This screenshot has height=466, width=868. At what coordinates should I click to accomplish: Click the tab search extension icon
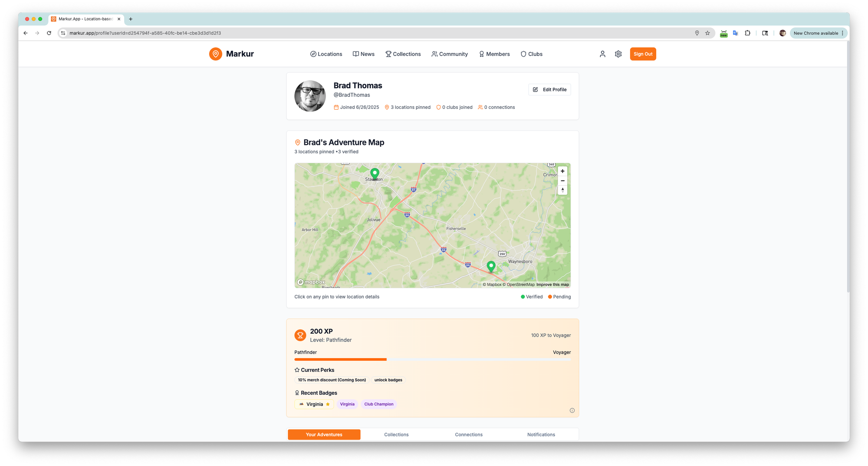[765, 33]
